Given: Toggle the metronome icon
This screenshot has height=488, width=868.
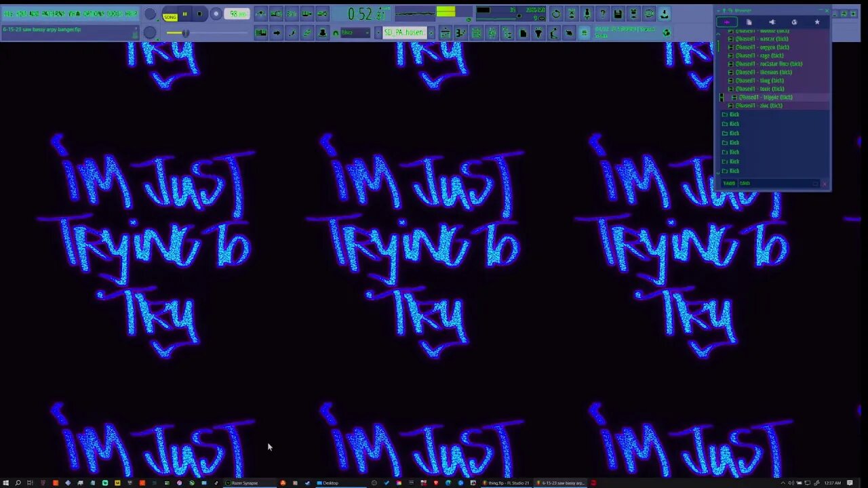Looking at the screenshot, I should point(260,14).
